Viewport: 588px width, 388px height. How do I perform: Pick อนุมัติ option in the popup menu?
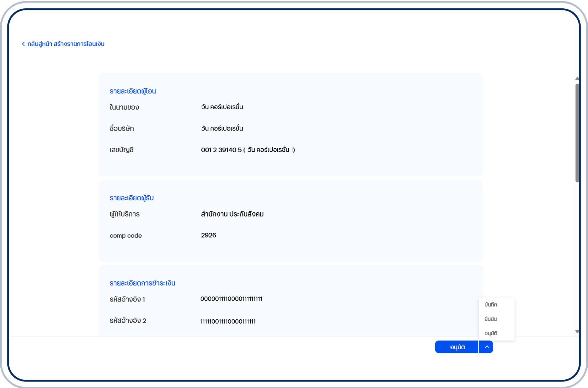point(491,333)
